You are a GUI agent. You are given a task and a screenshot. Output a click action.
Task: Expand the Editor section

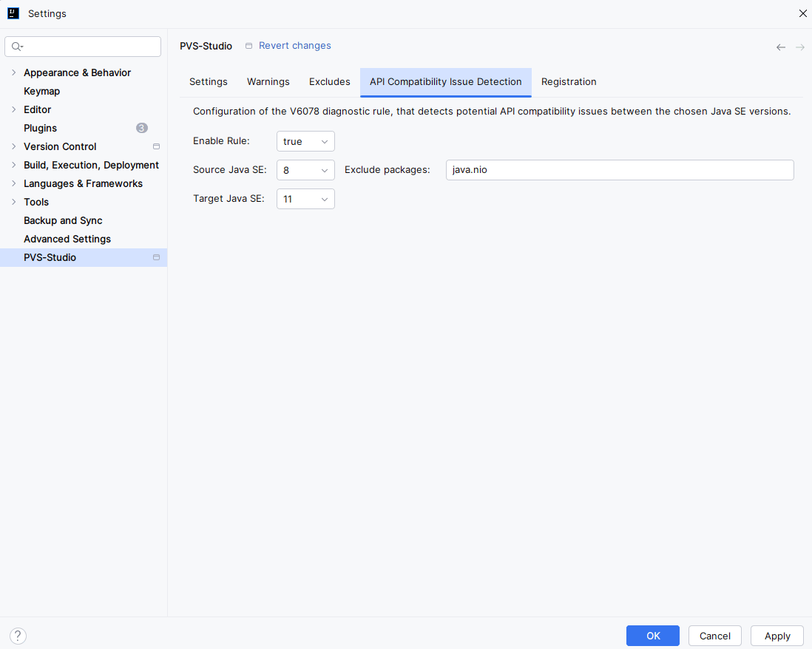14,109
